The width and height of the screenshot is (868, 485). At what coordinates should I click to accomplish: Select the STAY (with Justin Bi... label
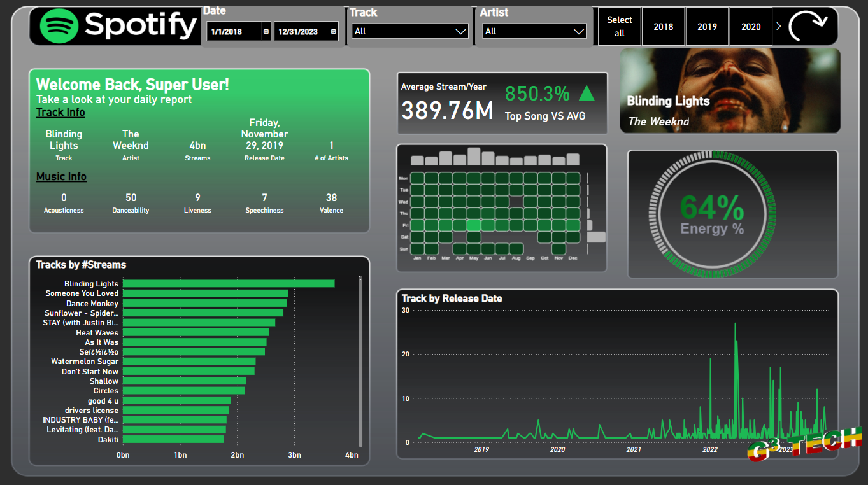point(81,323)
